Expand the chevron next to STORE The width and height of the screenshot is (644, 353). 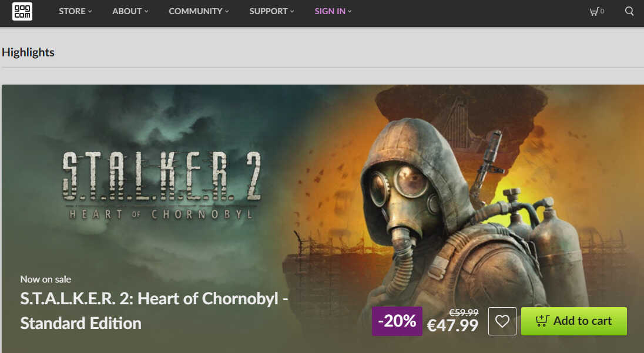(x=90, y=12)
